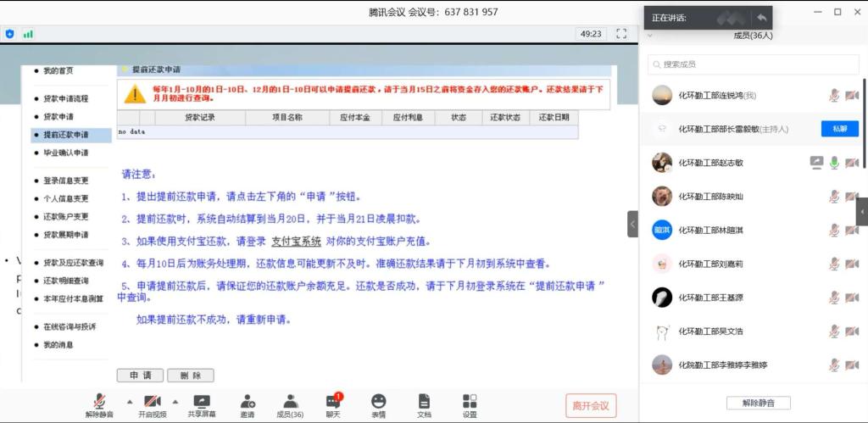
Task: Start sharing with 共享屏幕 icon
Action: pyautogui.click(x=202, y=401)
